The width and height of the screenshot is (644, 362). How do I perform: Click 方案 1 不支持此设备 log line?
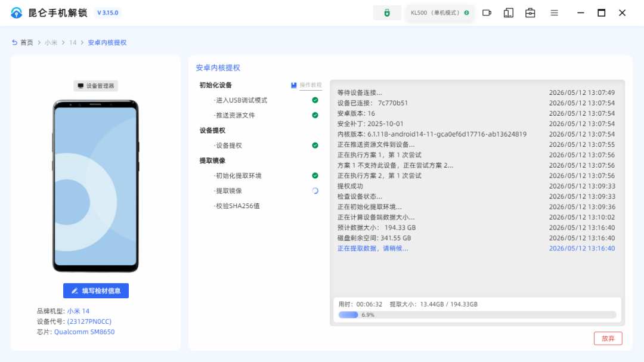[x=395, y=165]
